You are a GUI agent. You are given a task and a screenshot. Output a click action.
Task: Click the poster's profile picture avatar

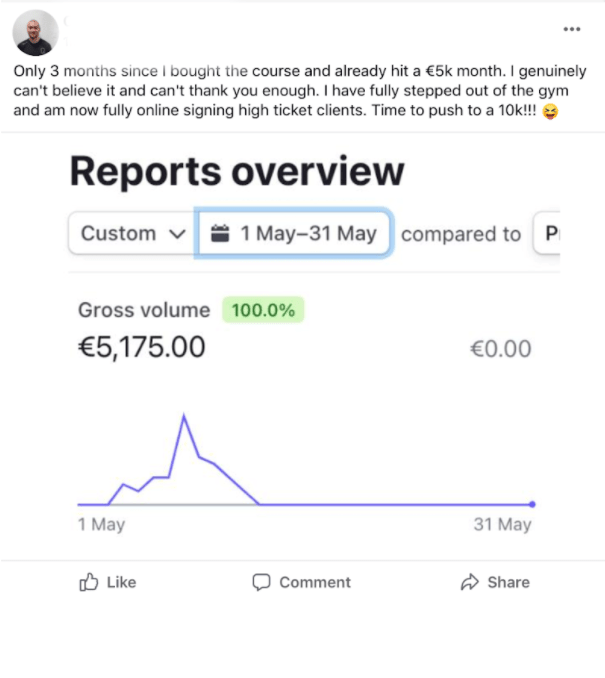point(35,34)
